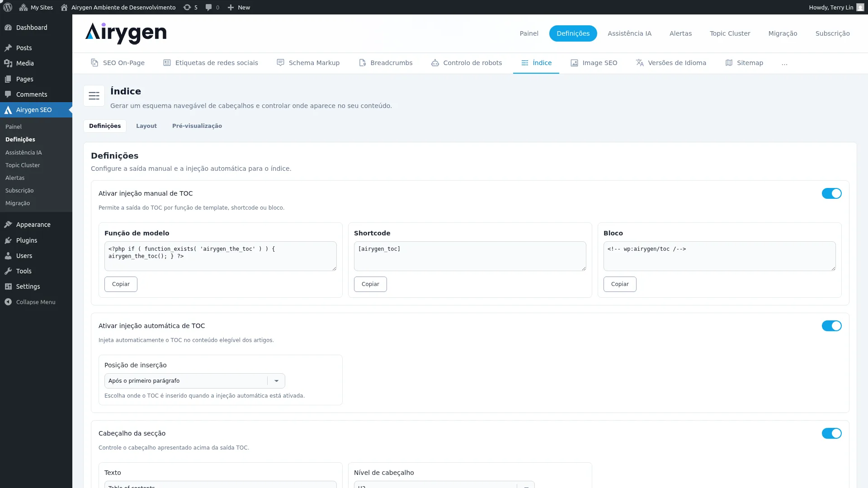Open Howdy, Terry Lin user avatar
The width and height of the screenshot is (868, 488).
860,7
